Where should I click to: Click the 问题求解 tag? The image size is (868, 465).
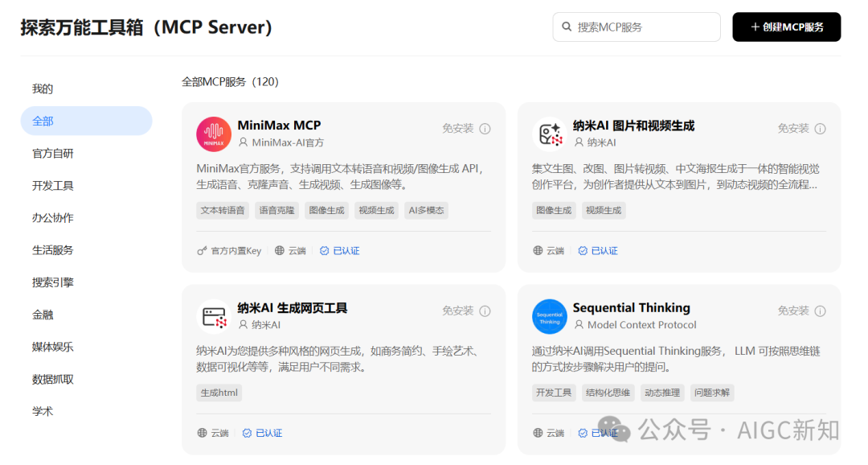[712, 393]
